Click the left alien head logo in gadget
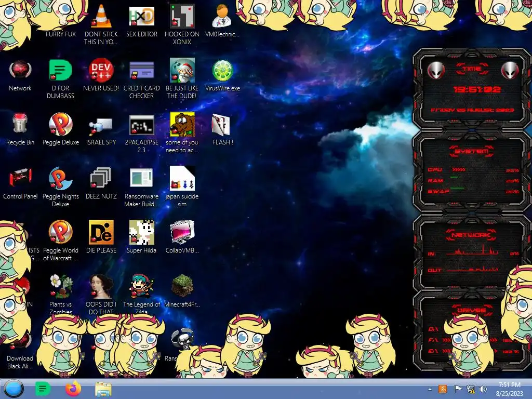 [436, 71]
